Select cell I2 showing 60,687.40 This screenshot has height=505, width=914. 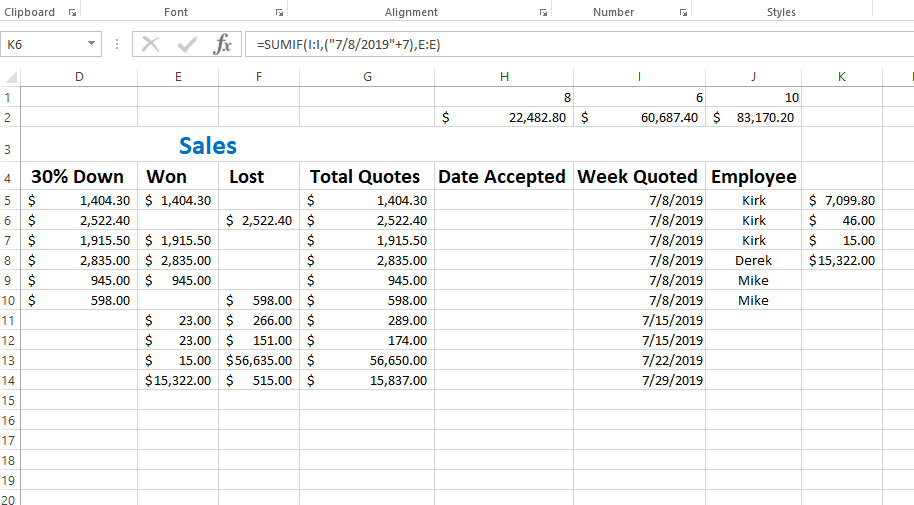(639, 117)
